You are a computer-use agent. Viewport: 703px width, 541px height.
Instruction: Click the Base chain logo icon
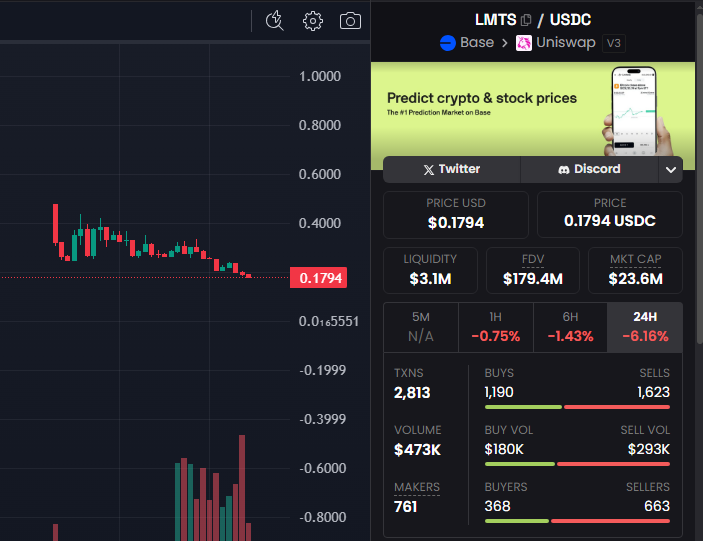point(448,43)
